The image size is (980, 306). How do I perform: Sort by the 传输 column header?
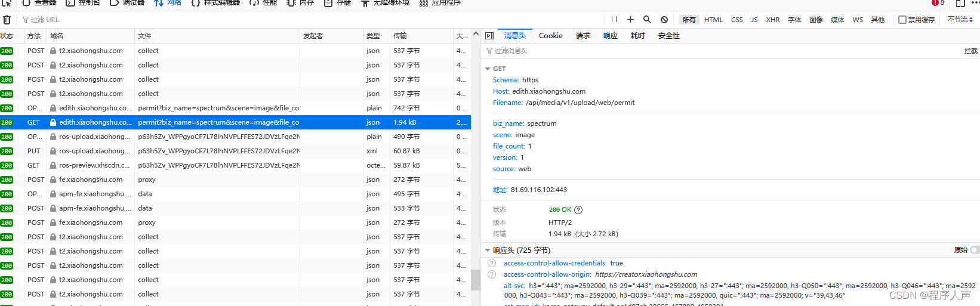click(422, 36)
